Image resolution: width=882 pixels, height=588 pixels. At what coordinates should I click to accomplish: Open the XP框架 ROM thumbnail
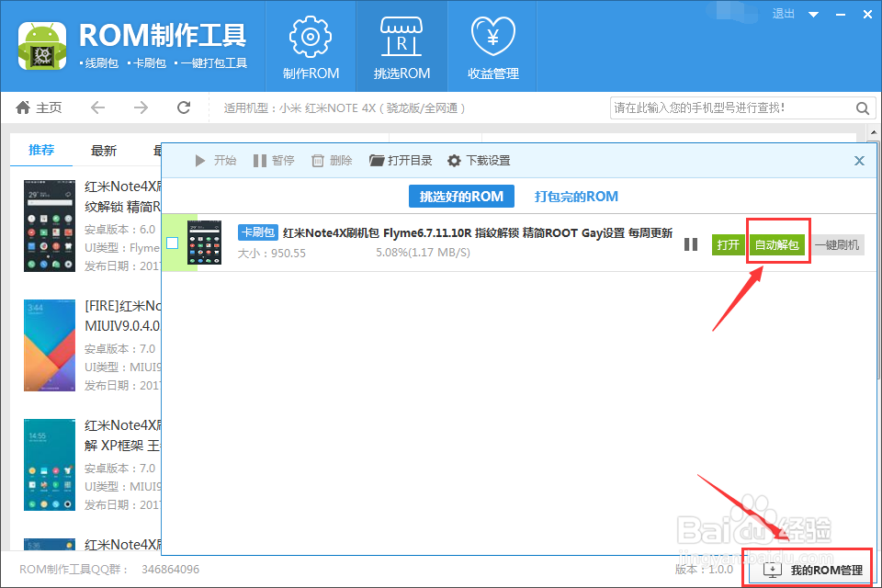(x=50, y=464)
